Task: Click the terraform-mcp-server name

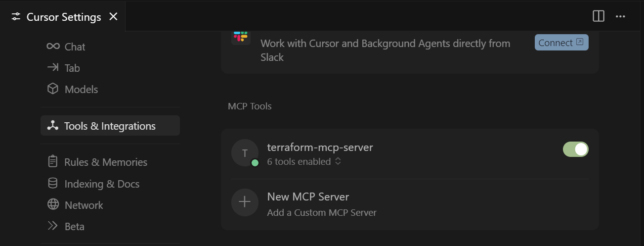Action: pyautogui.click(x=320, y=147)
